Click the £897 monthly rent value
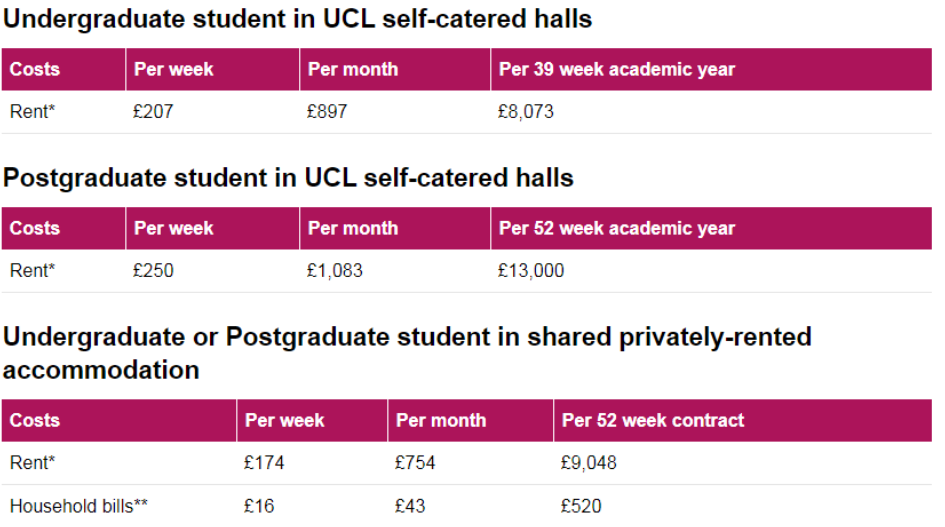Screen dimensions: 945x527 (x=327, y=112)
